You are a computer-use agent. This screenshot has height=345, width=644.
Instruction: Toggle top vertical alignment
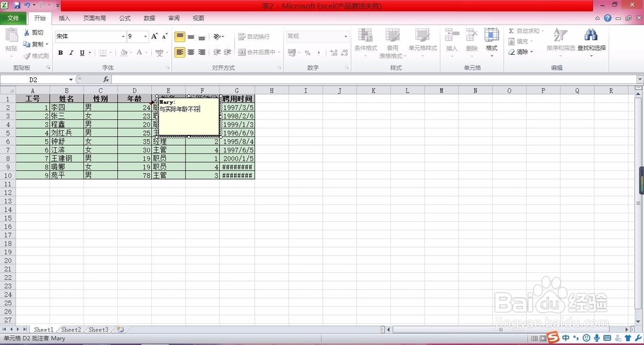tap(180, 37)
